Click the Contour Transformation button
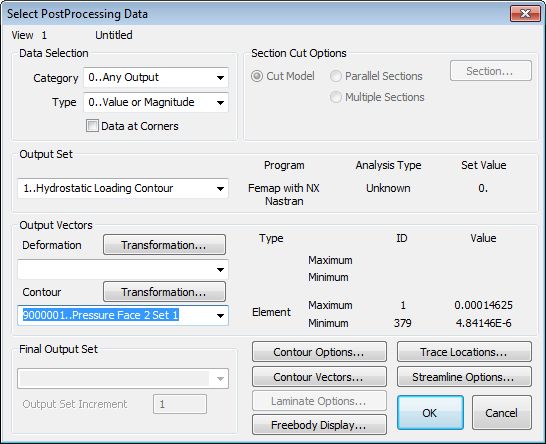Image resolution: width=546 pixels, height=444 pixels. coord(164,291)
